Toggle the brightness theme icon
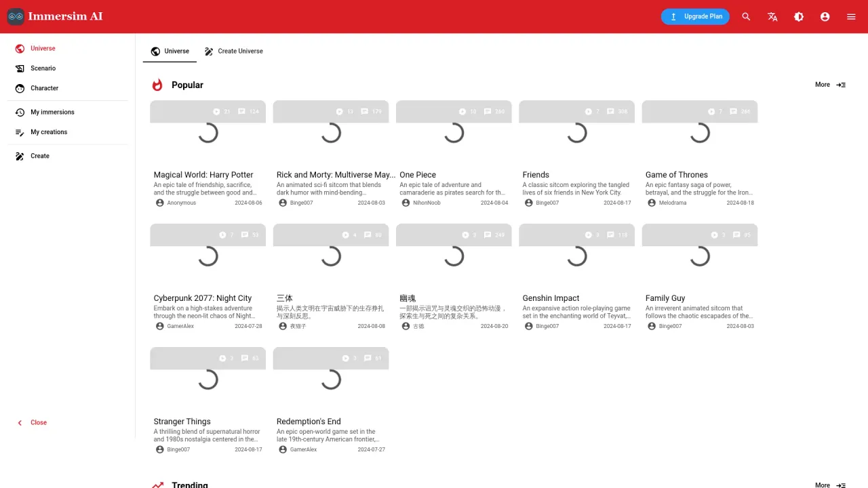Viewport: 868px width, 488px height. coord(799,17)
